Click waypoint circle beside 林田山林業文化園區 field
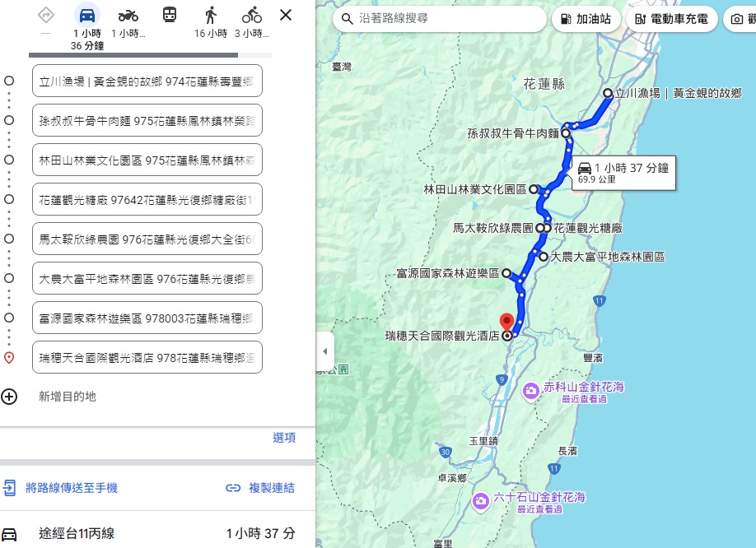This screenshot has width=756, height=548. (x=9, y=160)
